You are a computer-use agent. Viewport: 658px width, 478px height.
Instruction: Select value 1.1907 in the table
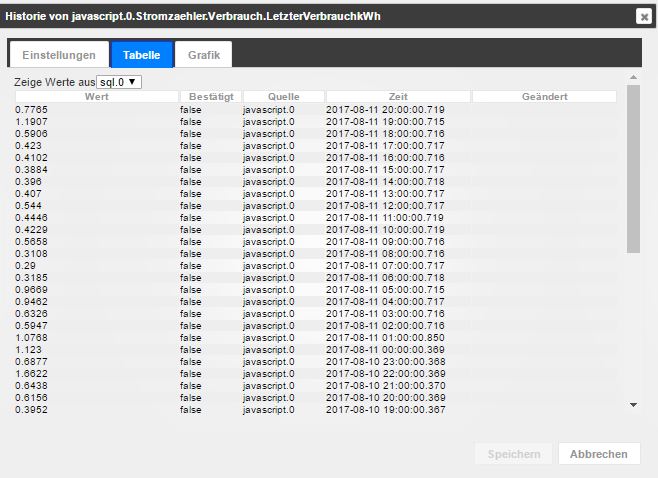[x=31, y=122]
